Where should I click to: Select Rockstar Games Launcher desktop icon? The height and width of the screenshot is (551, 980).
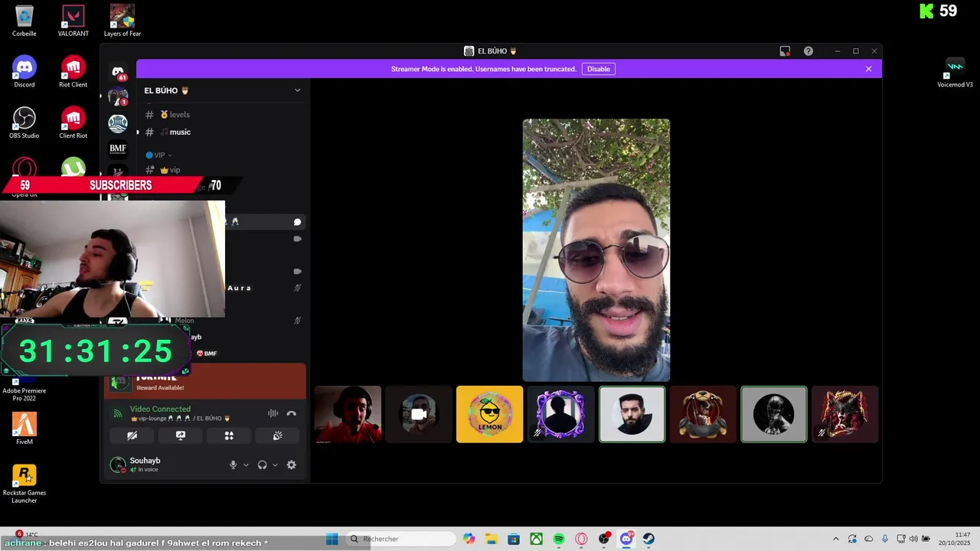(x=24, y=484)
